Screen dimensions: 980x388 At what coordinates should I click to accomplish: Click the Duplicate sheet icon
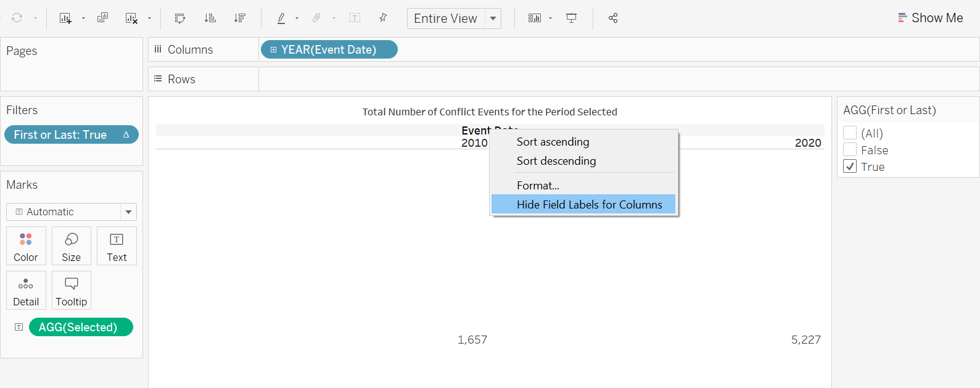[x=102, y=18]
